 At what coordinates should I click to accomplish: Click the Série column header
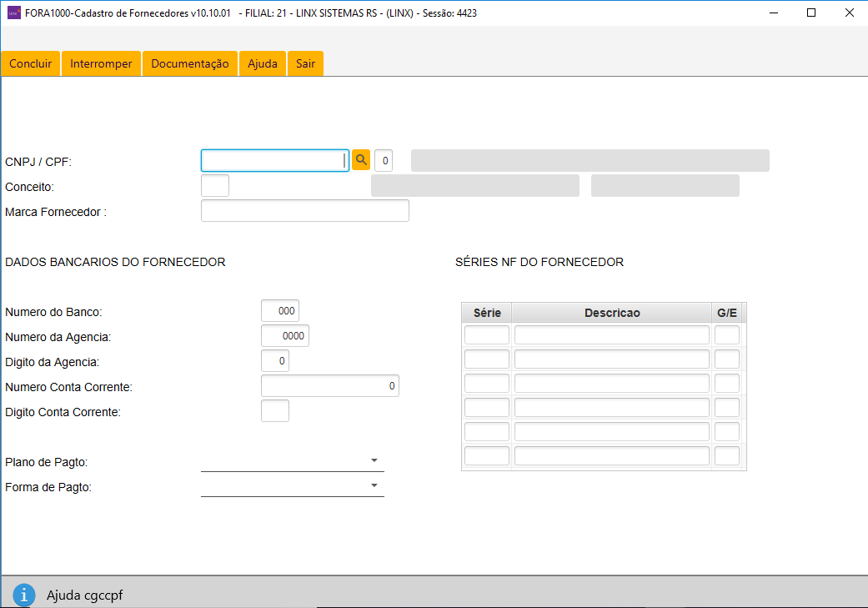487,313
